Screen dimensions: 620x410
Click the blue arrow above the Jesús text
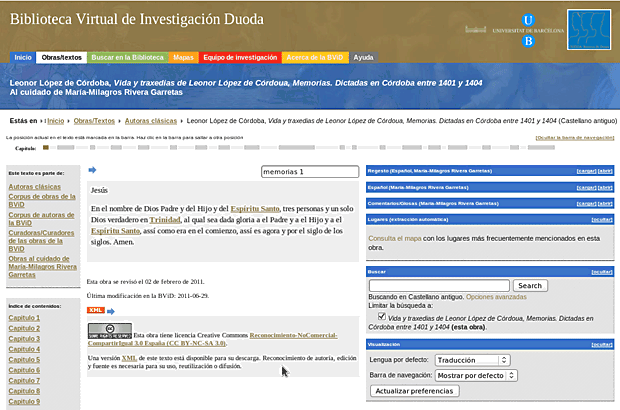click(92, 170)
